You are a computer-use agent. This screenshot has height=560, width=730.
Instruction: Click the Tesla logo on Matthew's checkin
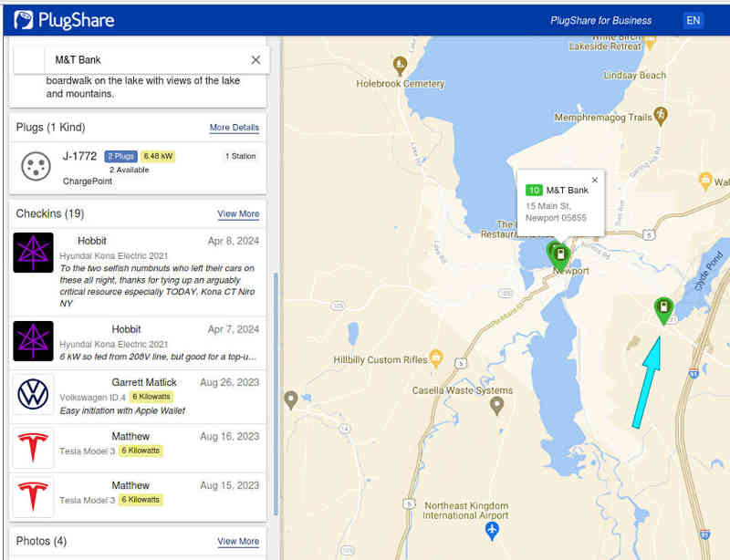(33, 448)
